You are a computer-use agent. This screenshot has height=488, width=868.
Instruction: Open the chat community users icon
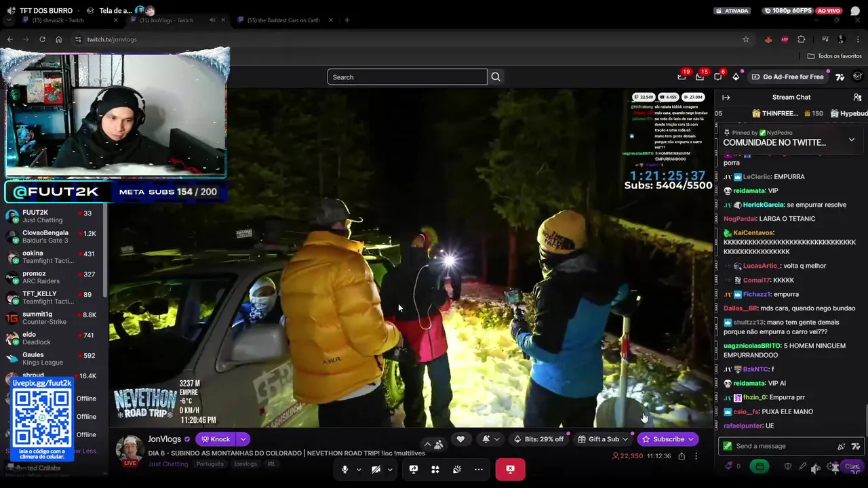click(x=857, y=98)
